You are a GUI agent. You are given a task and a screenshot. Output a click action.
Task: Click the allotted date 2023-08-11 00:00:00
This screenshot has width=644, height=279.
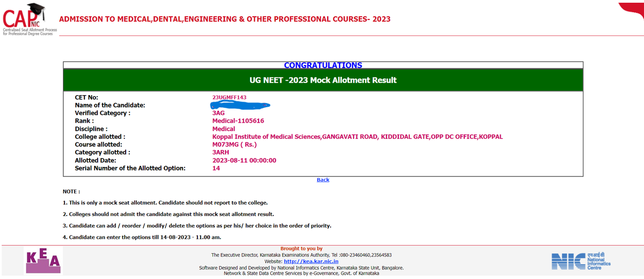tap(244, 160)
